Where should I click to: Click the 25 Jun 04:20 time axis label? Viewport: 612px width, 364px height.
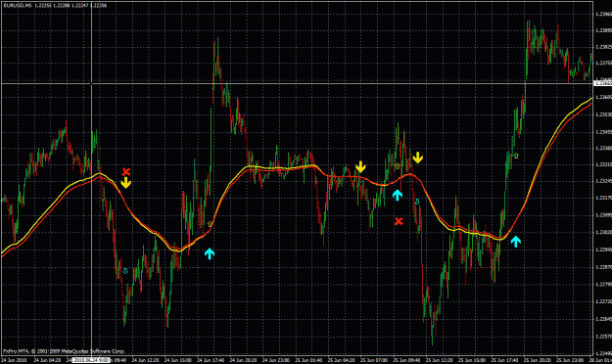(342, 360)
